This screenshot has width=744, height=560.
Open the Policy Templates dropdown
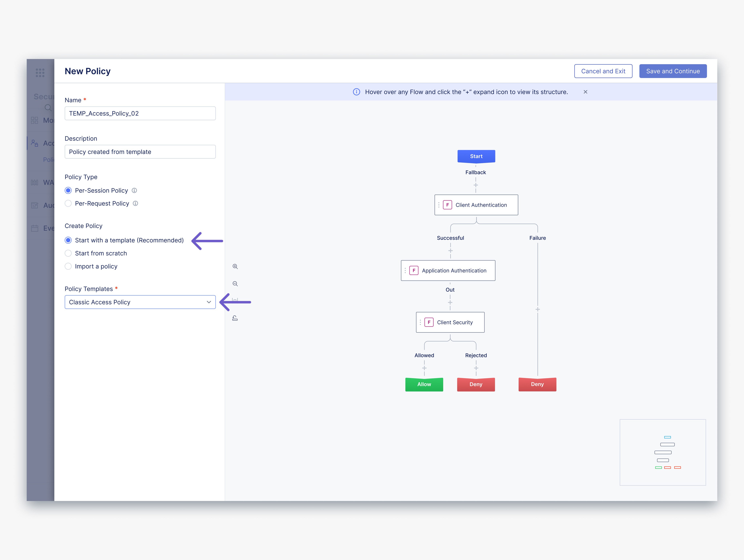tap(140, 302)
